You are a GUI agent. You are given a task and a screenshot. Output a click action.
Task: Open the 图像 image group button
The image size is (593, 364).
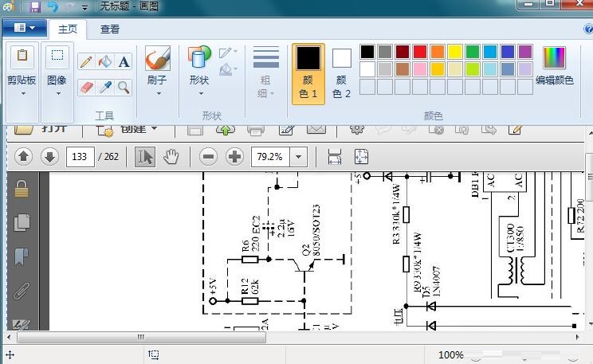pyautogui.click(x=57, y=73)
